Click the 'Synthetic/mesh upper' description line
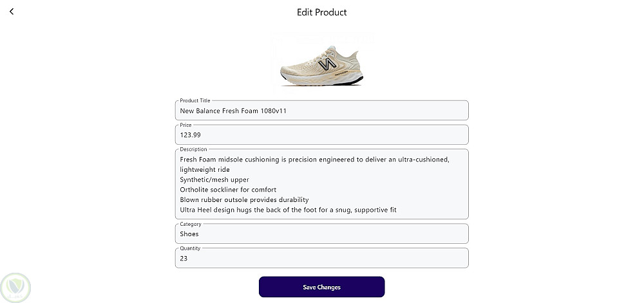Image resolution: width=644 pixels, height=303 pixels. [214, 179]
